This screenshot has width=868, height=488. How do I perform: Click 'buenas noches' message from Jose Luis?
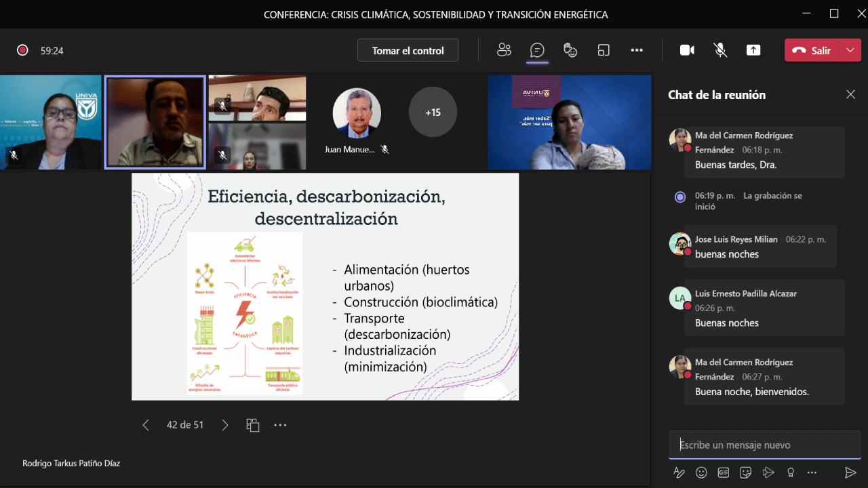[727, 254]
